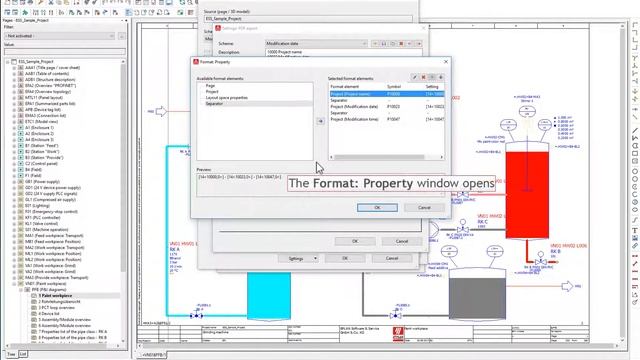Viewport: 640px width, 360px height.
Task: Select the Project (Modification date) row
Action: click(x=387, y=107)
